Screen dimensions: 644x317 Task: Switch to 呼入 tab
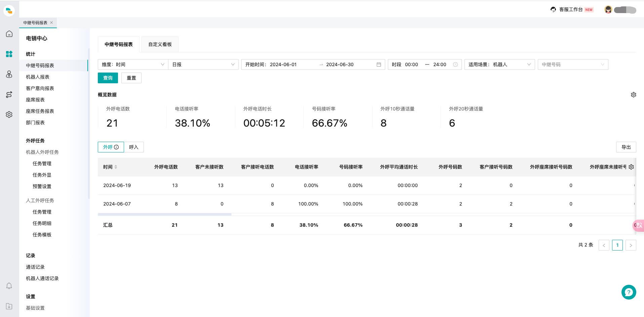134,147
